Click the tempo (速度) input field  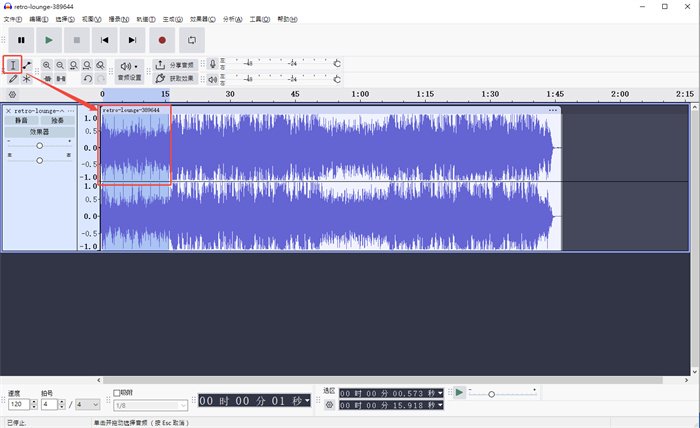[16, 405]
